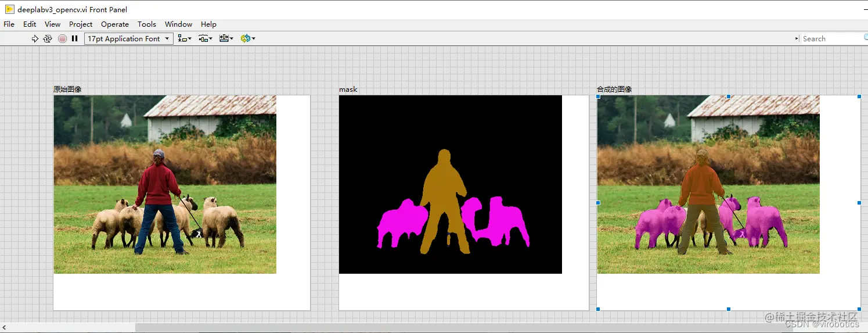Open the Operate menu
Screen dimensions: 868x333
click(x=115, y=24)
